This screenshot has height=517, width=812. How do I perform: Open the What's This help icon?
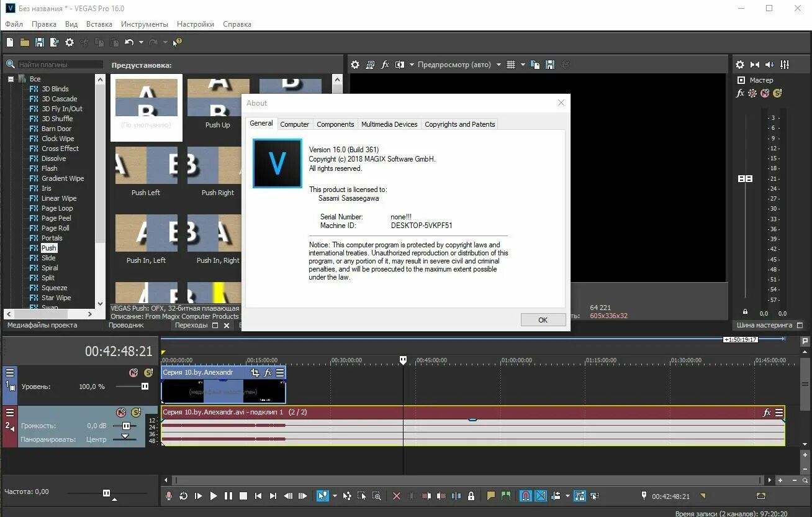point(178,42)
